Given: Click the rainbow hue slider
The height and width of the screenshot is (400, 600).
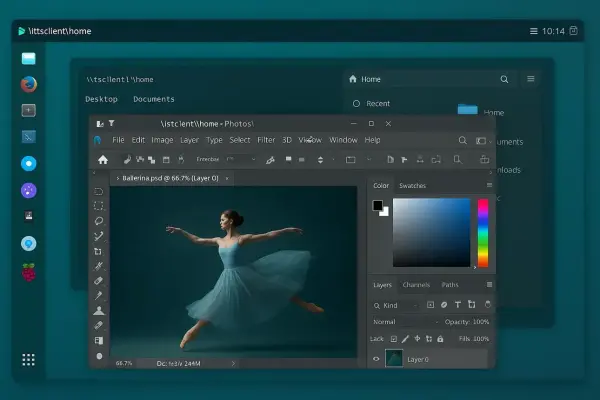Looking at the screenshot, I should (483, 233).
